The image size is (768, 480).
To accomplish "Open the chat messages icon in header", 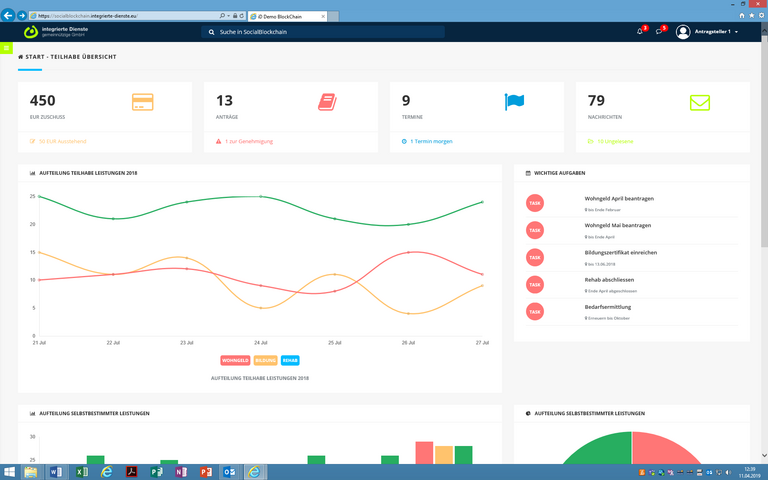I will [x=658, y=32].
